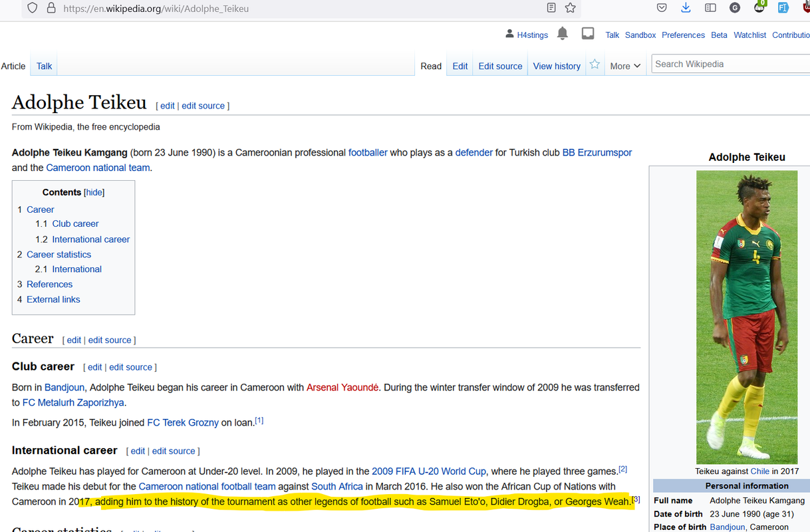The image size is (810, 532).
Task: Open the Pocket save icon
Action: pyautogui.click(x=662, y=8)
